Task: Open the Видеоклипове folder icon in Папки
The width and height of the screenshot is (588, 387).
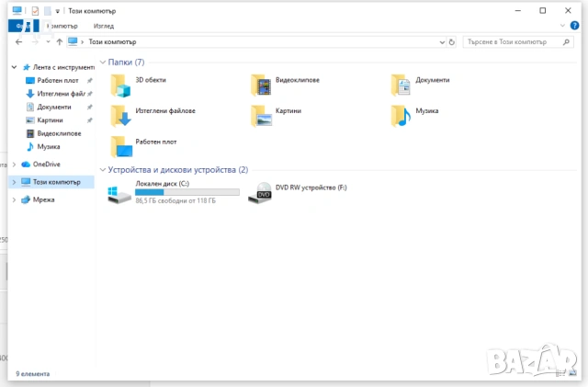Action: pyautogui.click(x=261, y=85)
